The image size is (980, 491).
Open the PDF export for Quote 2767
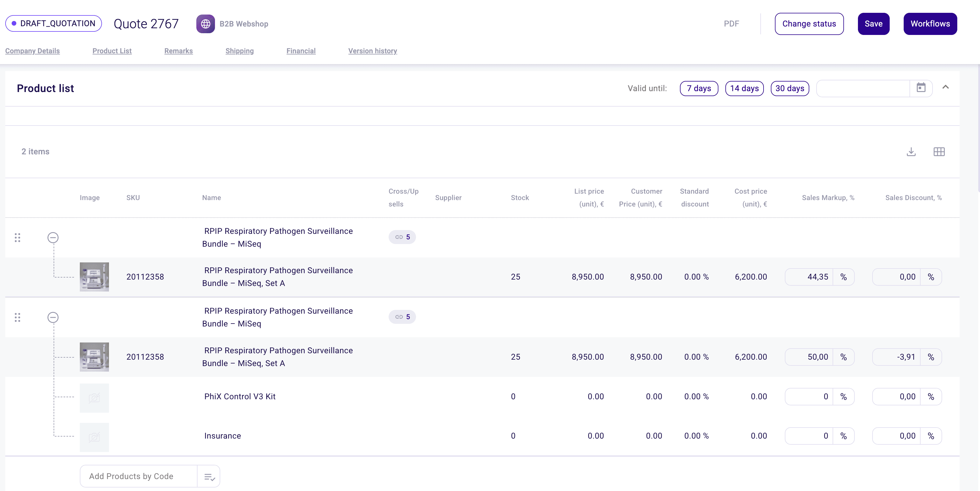[x=731, y=23]
